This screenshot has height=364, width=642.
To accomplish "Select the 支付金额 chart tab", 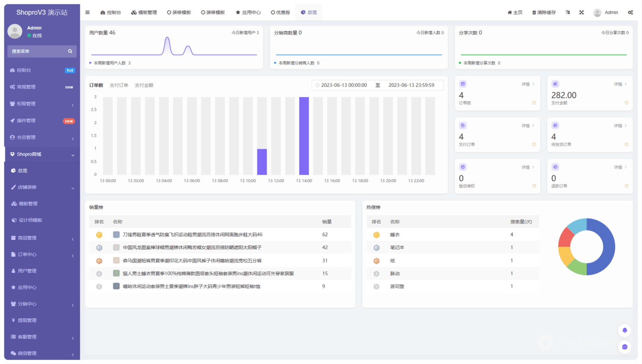I will coord(144,85).
